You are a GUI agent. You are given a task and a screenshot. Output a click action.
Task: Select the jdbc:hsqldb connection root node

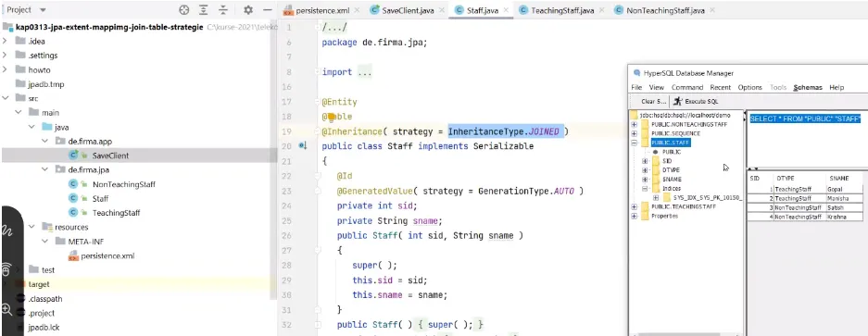coord(685,115)
